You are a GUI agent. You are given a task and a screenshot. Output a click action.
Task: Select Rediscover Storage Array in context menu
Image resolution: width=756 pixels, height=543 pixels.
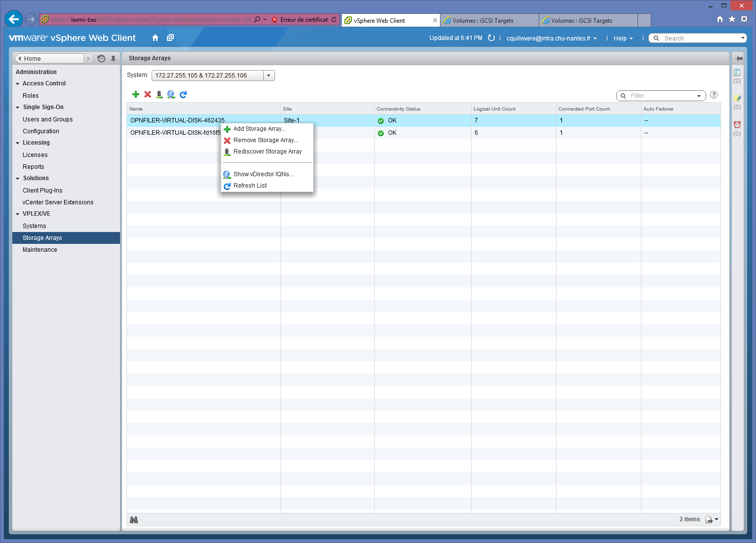[x=267, y=152]
